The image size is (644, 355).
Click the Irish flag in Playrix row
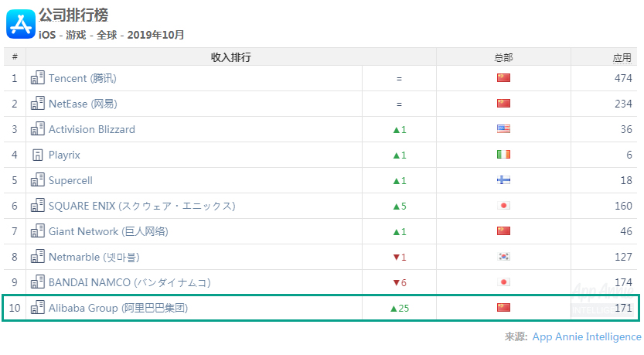503,154
